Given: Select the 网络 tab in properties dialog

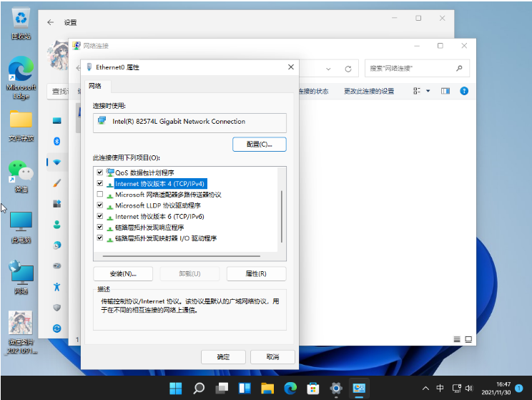Looking at the screenshot, I should tap(95, 86).
